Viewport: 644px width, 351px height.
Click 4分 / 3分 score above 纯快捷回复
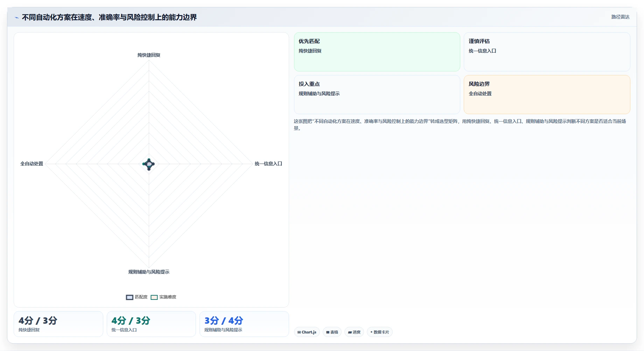tap(38, 321)
